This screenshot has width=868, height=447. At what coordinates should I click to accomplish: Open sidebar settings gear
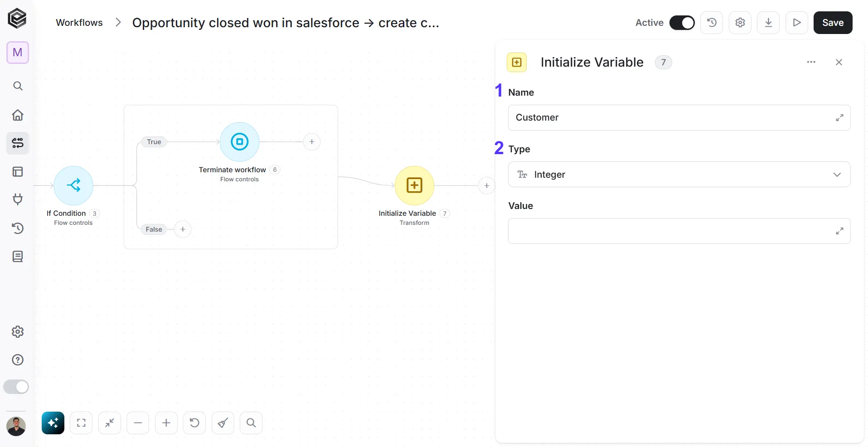pyautogui.click(x=18, y=332)
